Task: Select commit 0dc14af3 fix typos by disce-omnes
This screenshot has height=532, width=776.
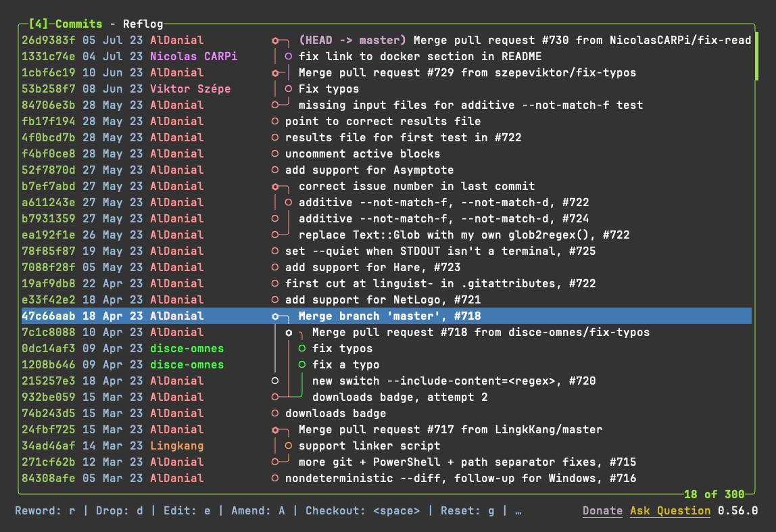Action: point(387,348)
